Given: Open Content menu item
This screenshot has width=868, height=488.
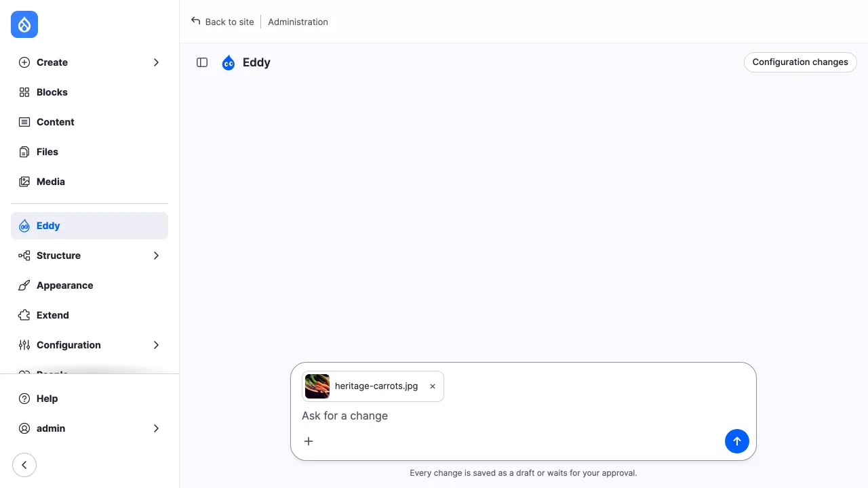Looking at the screenshot, I should 90,122.
